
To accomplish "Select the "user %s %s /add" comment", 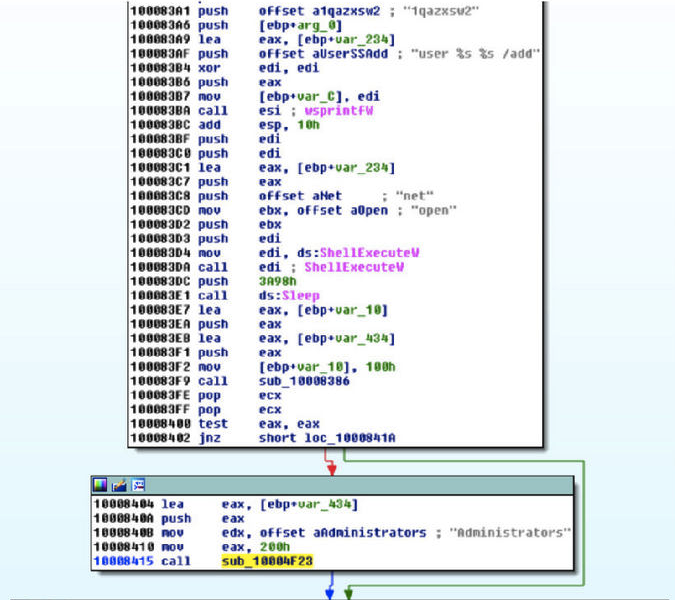I will coord(475,54).
